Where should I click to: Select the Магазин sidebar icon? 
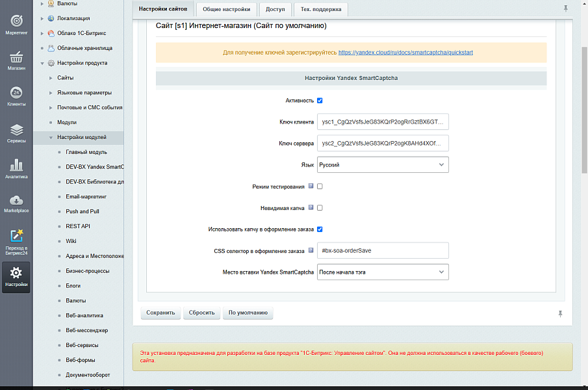(x=16, y=58)
